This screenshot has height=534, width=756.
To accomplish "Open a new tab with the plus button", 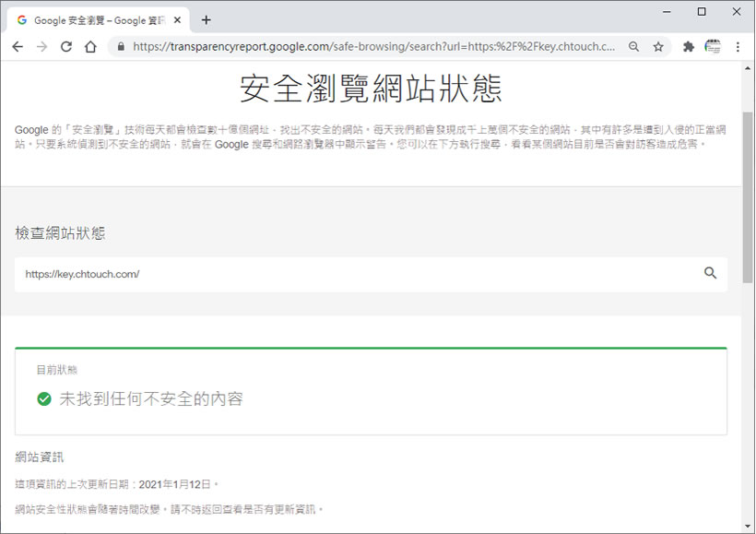I will pos(206,19).
